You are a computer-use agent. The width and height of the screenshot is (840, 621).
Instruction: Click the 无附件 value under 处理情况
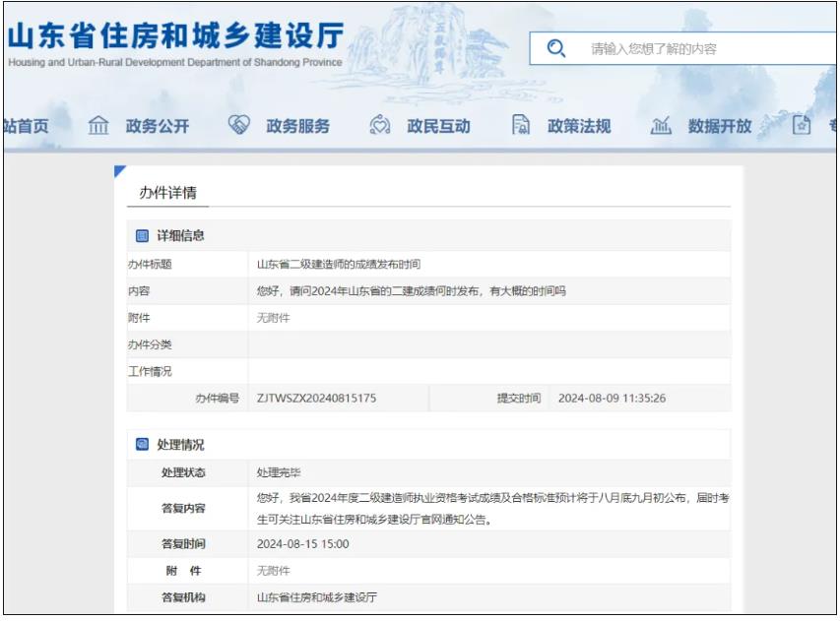pos(273,571)
